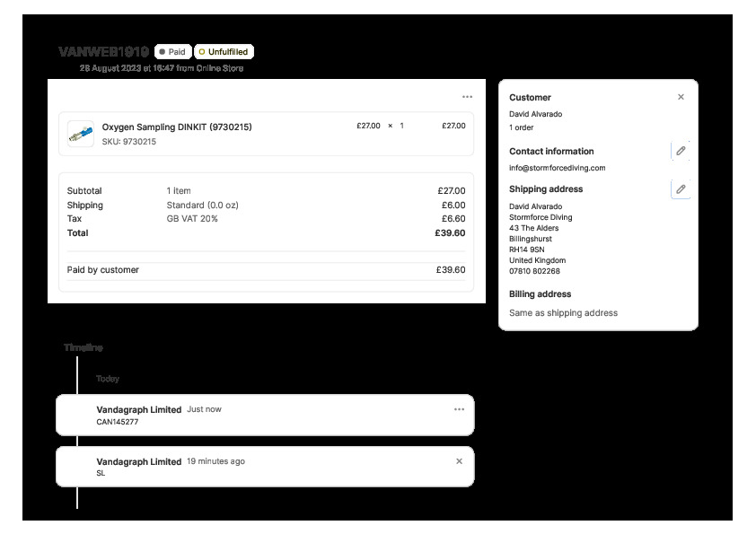Click the Paid status badge

172,52
